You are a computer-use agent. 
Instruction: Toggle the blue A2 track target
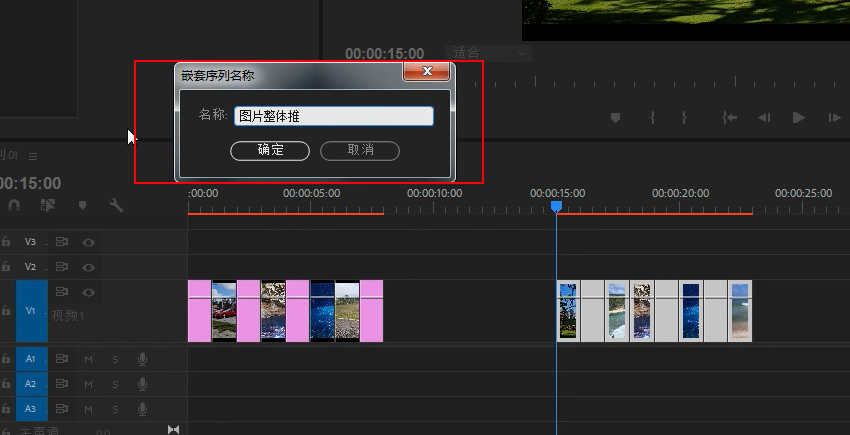32,384
